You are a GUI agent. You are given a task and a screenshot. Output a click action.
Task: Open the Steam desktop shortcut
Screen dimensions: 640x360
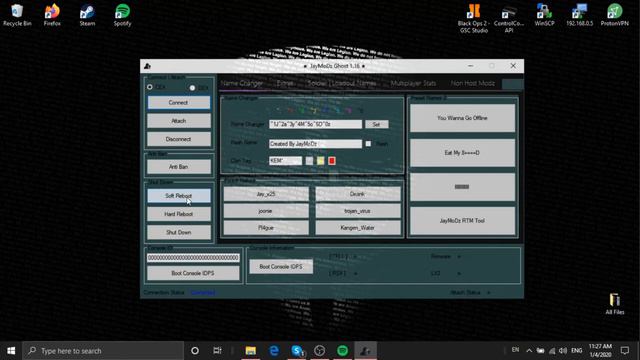[x=87, y=15]
